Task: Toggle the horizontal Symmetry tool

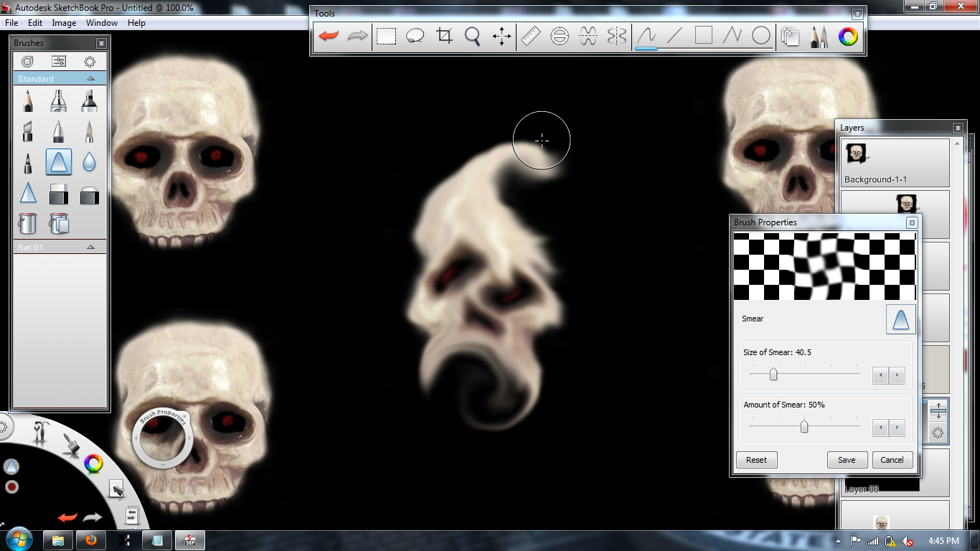Action: [x=588, y=36]
